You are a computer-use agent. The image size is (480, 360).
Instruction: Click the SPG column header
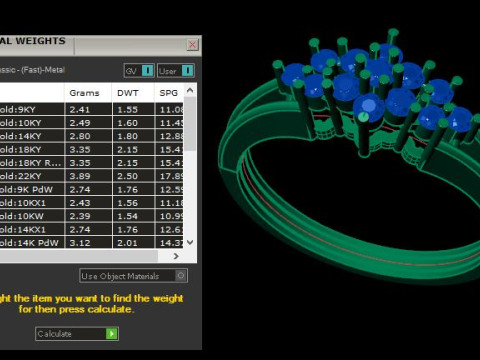coord(169,93)
